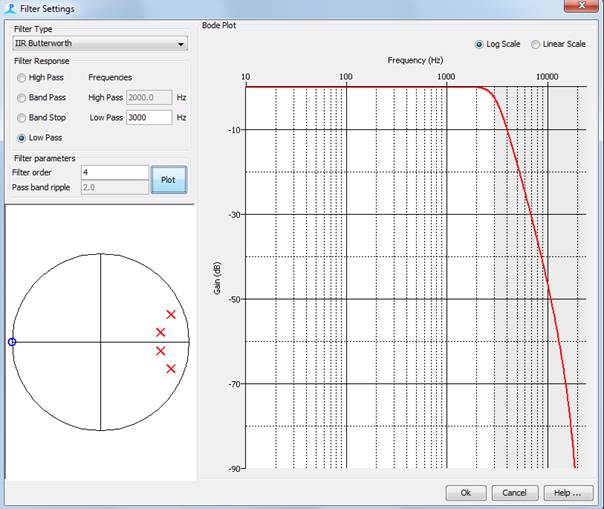604x509 pixels.
Task: Click the Pass band ripple field
Action: pos(115,188)
